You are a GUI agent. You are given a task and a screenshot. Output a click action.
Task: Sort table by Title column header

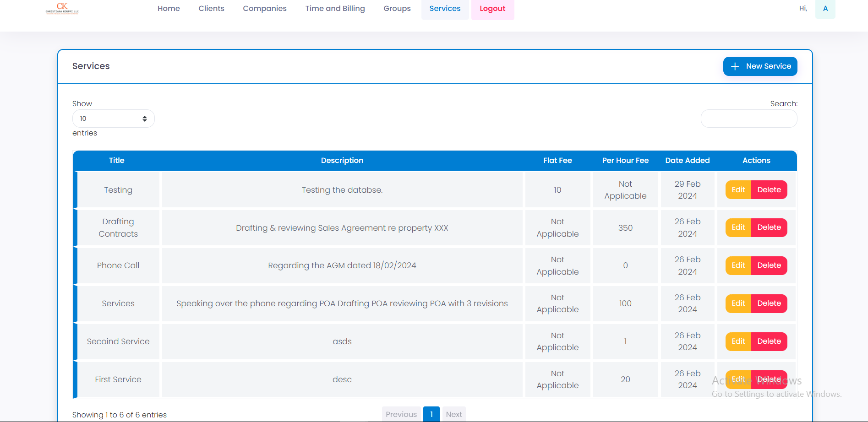click(116, 161)
